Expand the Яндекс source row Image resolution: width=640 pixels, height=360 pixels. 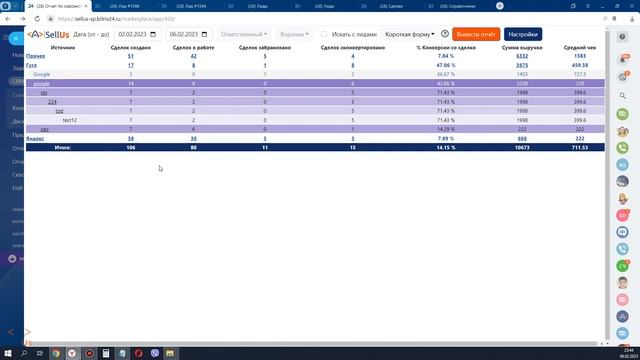35,139
